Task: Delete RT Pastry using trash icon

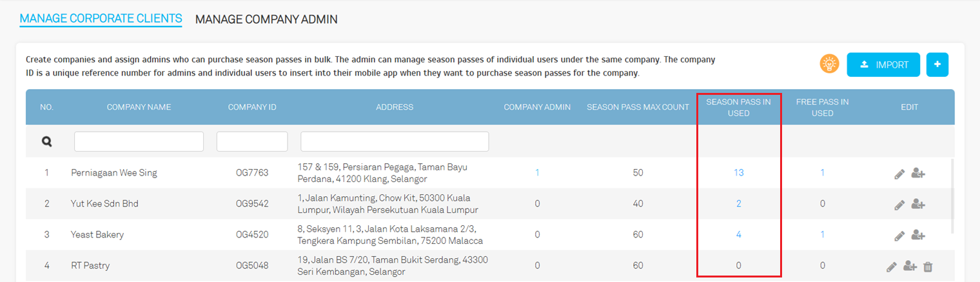Action: click(928, 266)
